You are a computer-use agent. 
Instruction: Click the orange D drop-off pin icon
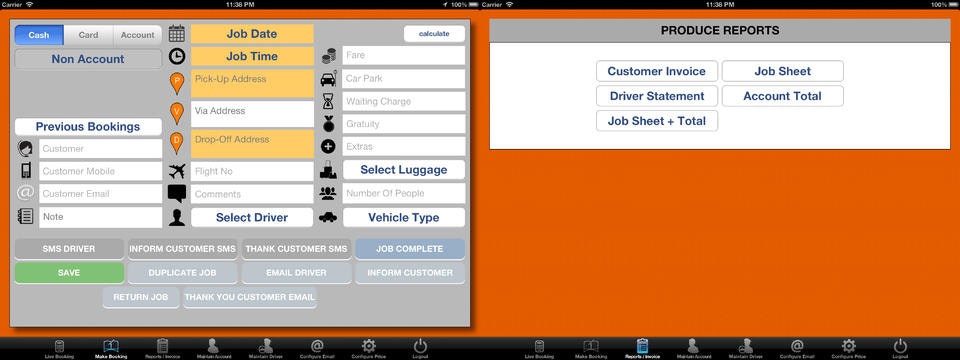177,143
